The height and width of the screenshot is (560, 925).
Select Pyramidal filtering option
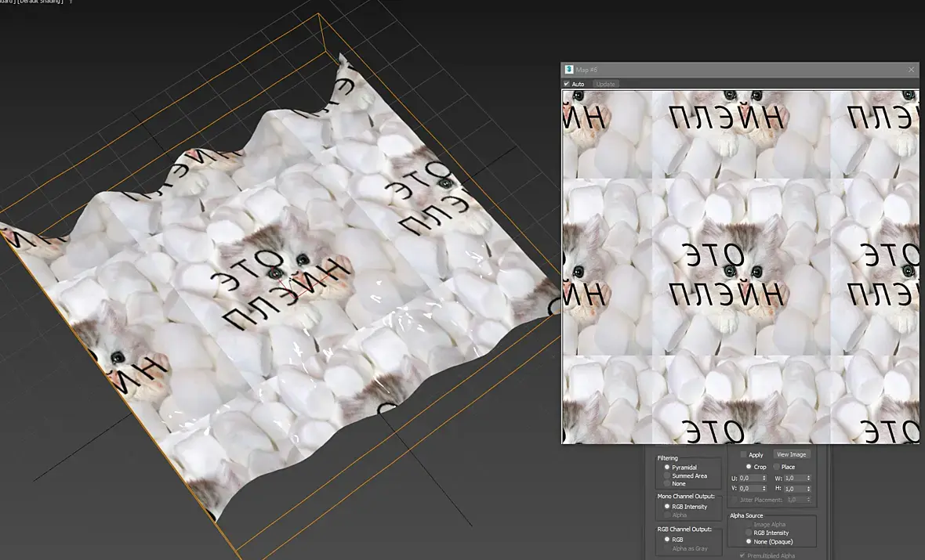(667, 468)
